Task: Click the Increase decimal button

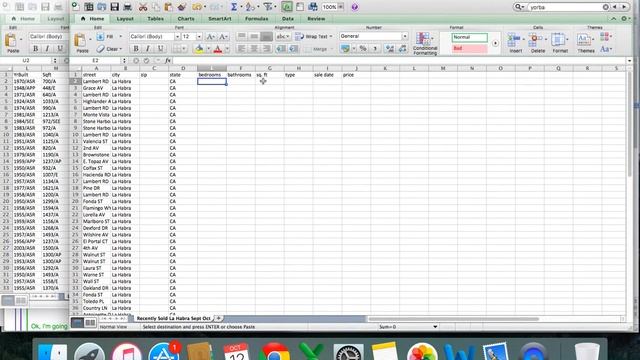Action: pyautogui.click(x=390, y=49)
